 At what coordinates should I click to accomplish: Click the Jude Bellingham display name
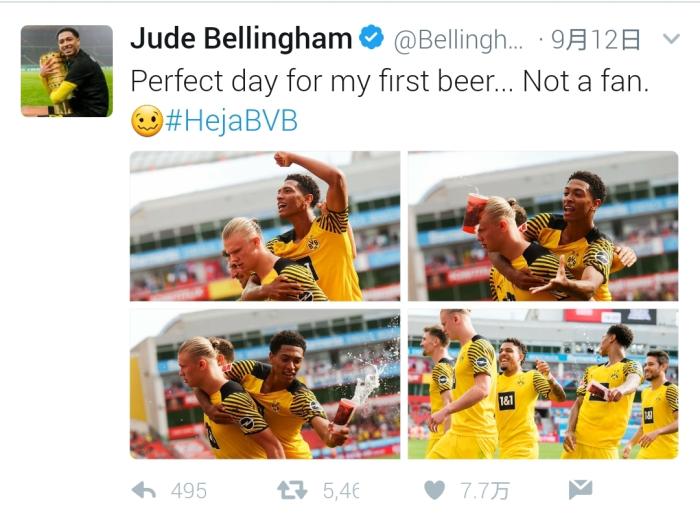point(241,38)
